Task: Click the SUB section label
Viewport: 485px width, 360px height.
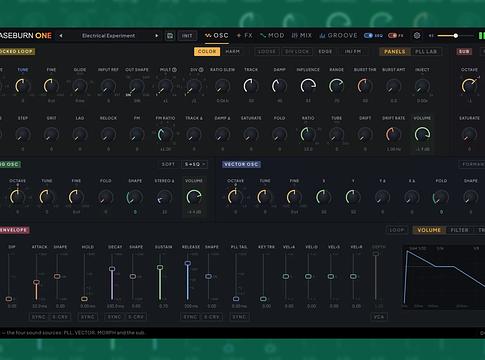Action: point(464,51)
